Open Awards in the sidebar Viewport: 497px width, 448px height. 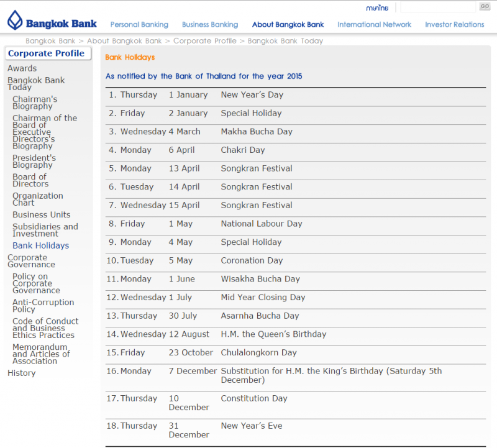(22, 68)
